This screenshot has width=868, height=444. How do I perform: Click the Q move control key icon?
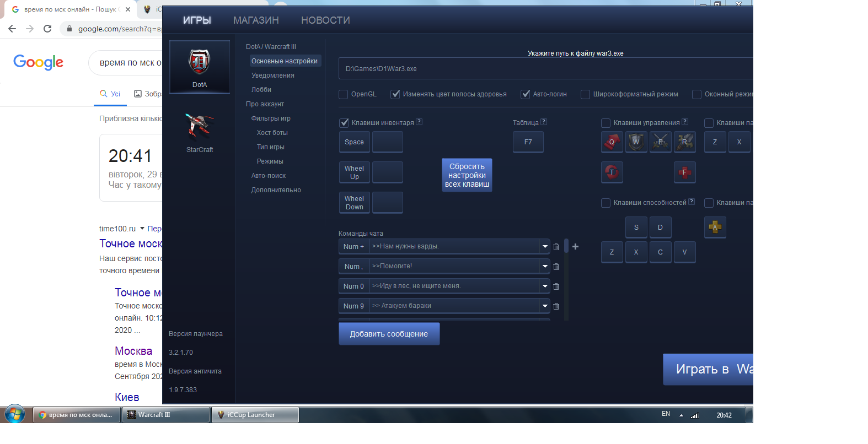[x=612, y=142]
